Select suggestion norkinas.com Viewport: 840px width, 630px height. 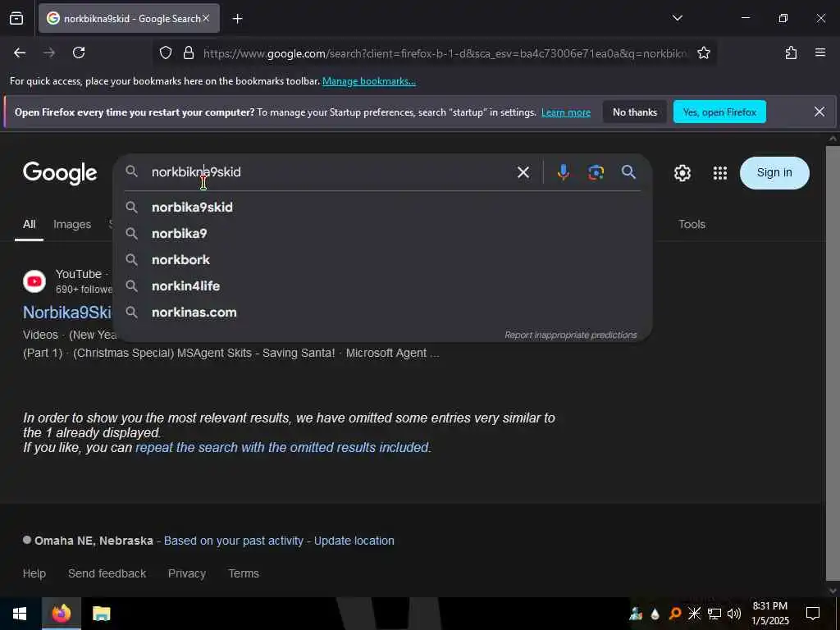click(x=382, y=313)
